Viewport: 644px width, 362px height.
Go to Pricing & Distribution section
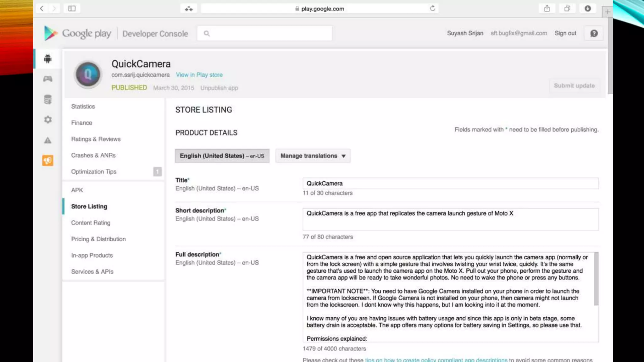point(98,239)
